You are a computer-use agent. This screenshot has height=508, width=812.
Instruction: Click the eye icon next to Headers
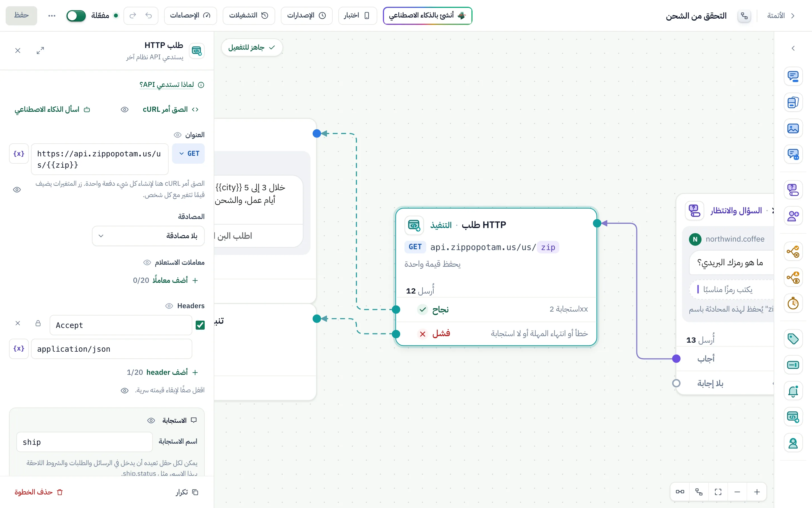point(169,306)
